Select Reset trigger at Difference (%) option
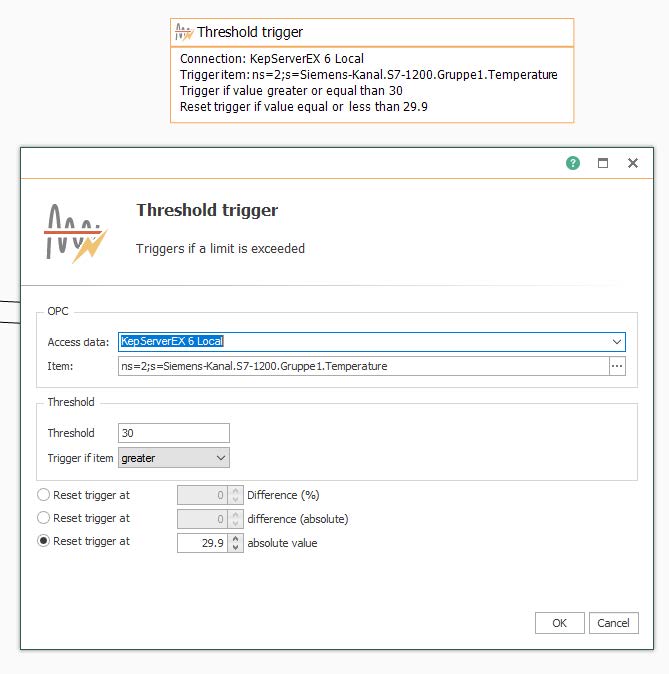This screenshot has width=669, height=674. tap(44, 495)
